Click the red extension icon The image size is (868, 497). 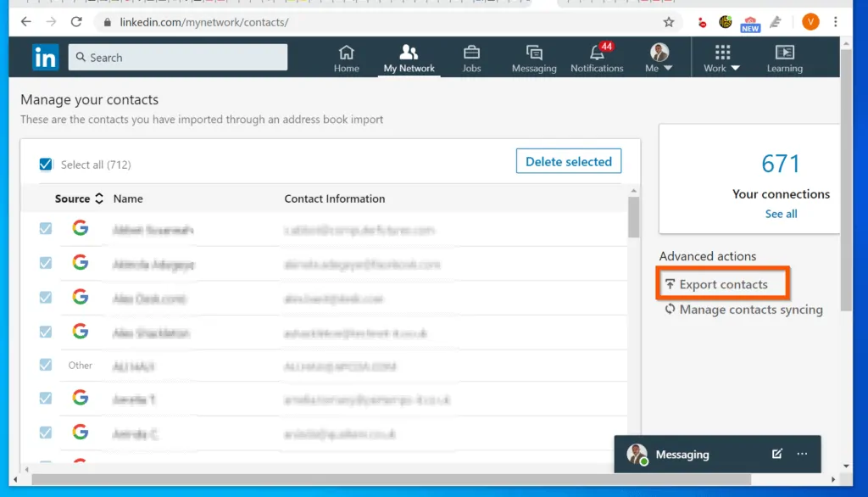click(x=702, y=23)
